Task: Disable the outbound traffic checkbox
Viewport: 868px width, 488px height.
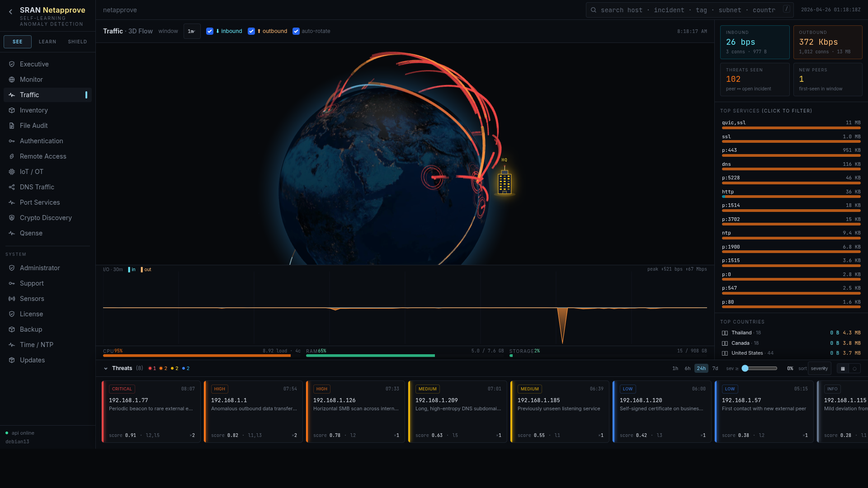Action: click(251, 31)
